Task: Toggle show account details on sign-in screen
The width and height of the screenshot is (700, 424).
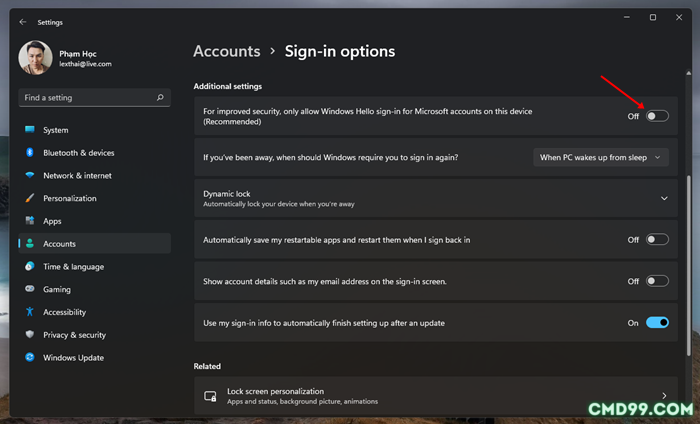Action: point(657,281)
